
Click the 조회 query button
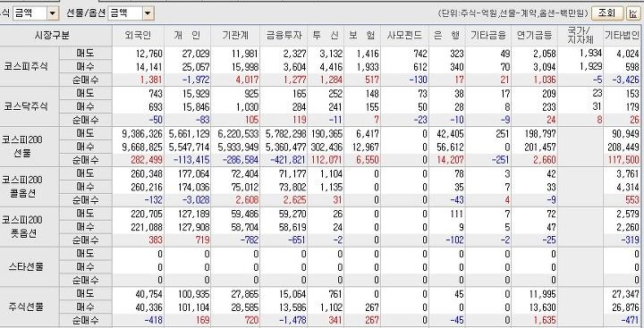tap(607, 13)
